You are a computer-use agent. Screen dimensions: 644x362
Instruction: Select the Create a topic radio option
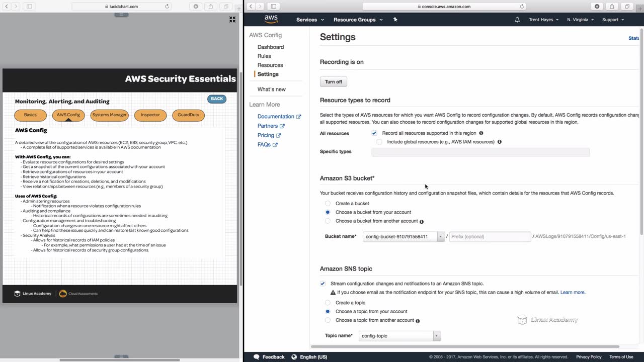click(x=328, y=303)
